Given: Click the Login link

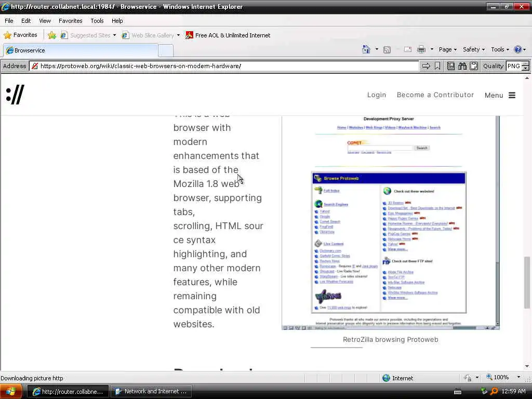Looking at the screenshot, I should pos(377,95).
